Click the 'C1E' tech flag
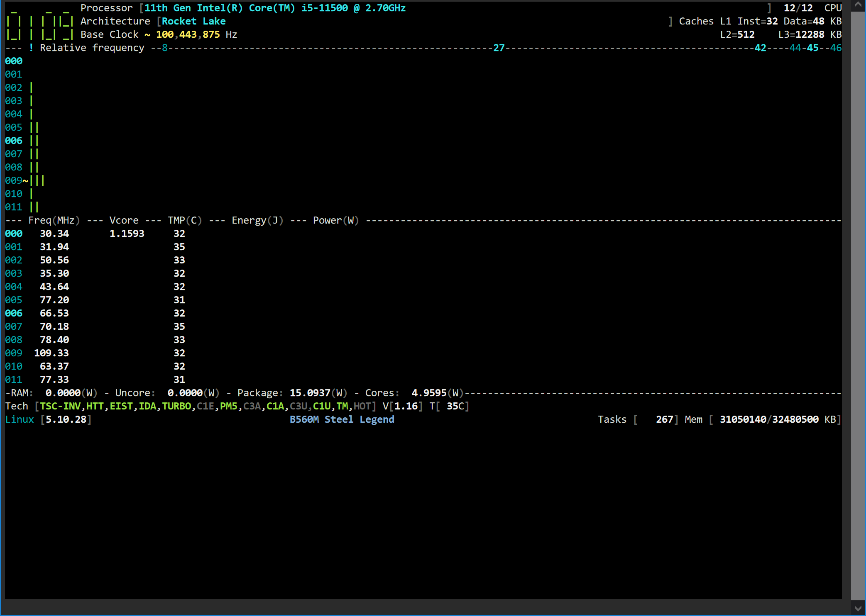The image size is (866, 616). click(205, 406)
